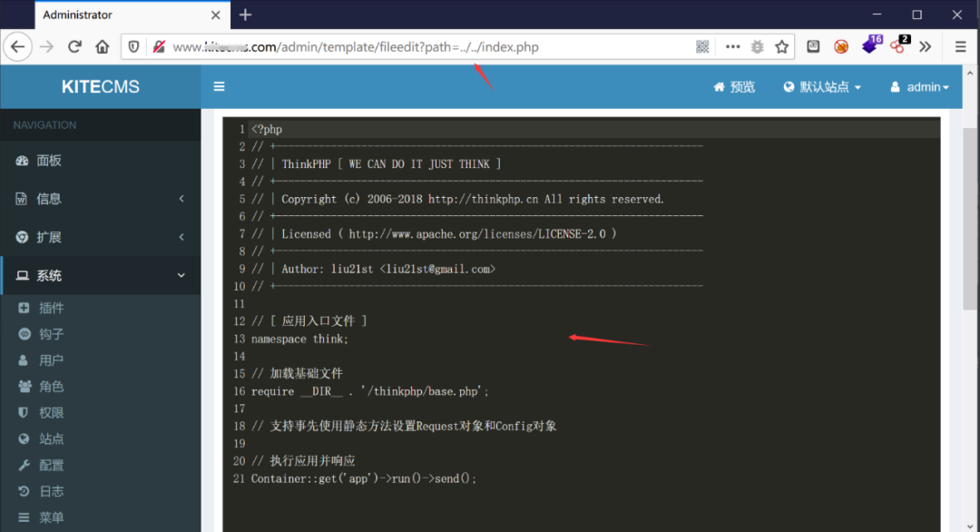Open a new browser tab

click(245, 15)
